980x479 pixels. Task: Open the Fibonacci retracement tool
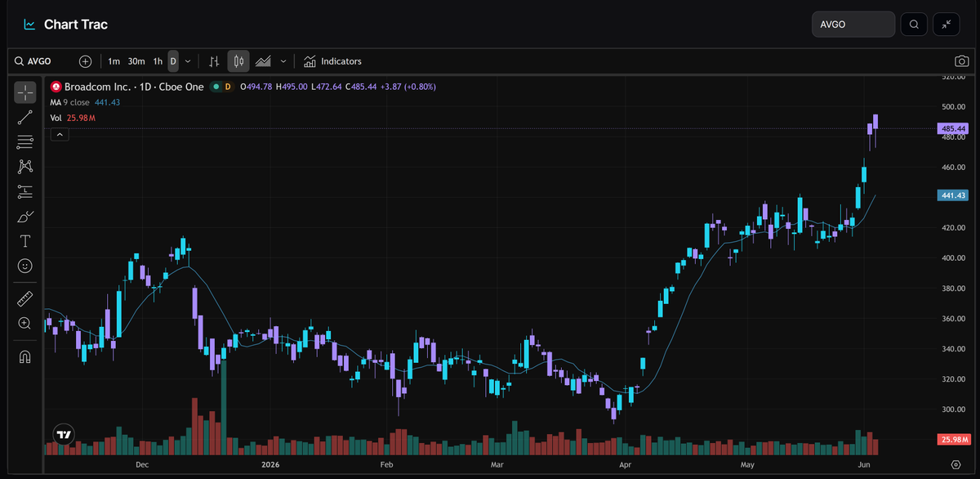(x=25, y=142)
